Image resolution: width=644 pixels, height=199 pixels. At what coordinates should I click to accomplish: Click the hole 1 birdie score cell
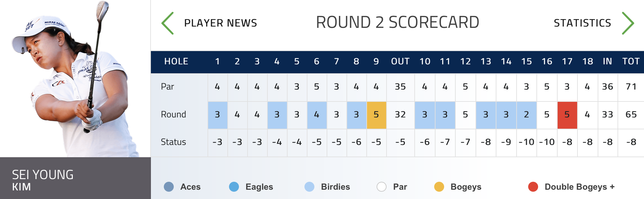[218, 115]
